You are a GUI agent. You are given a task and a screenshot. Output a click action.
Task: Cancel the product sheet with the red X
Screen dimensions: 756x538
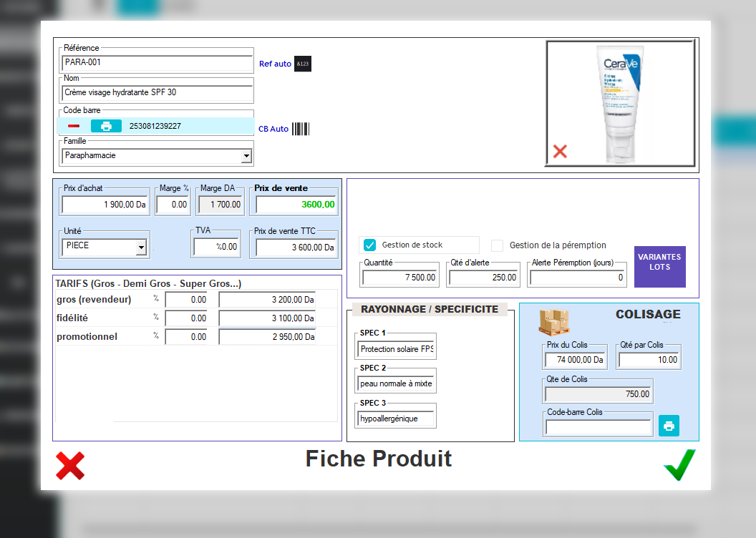click(69, 465)
